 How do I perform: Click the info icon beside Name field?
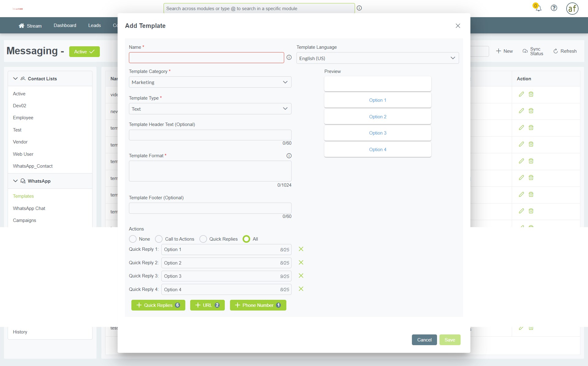289,57
